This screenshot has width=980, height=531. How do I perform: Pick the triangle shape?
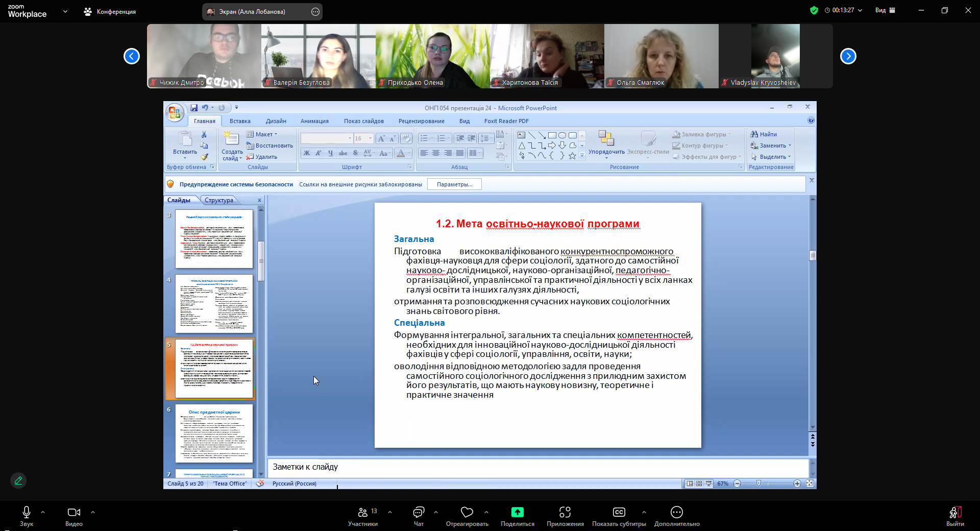coord(522,146)
